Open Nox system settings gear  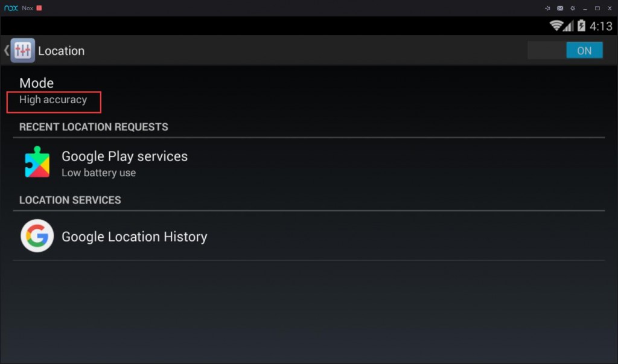pyautogui.click(x=572, y=8)
